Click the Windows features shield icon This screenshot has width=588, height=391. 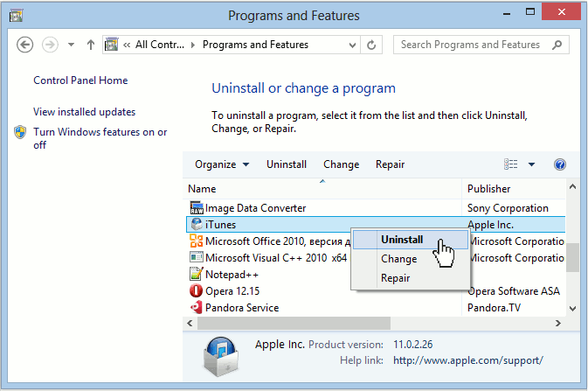click(20, 132)
